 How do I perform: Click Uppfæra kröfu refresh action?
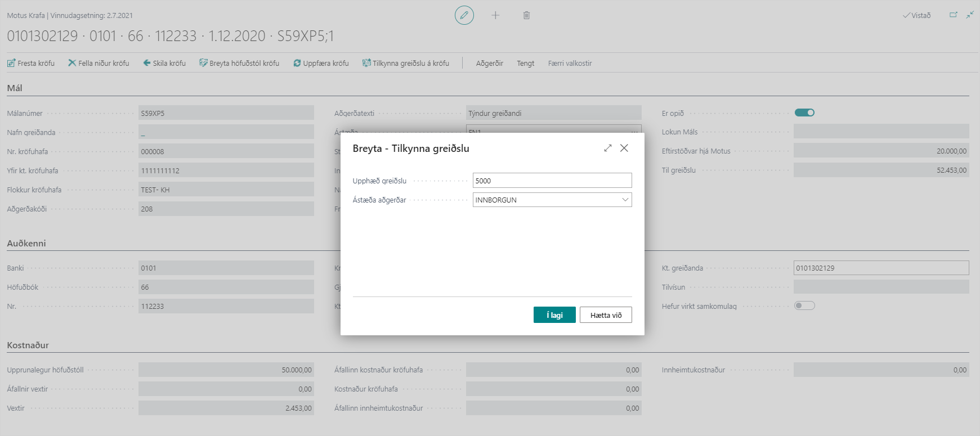[321, 63]
